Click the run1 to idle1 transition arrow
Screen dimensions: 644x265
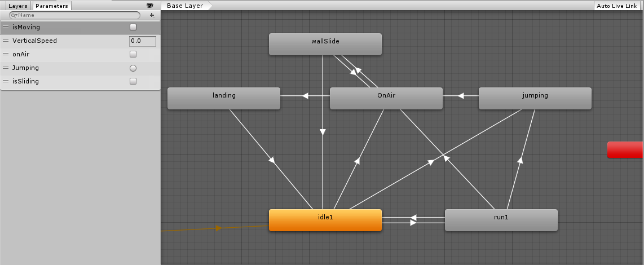pyautogui.click(x=413, y=217)
